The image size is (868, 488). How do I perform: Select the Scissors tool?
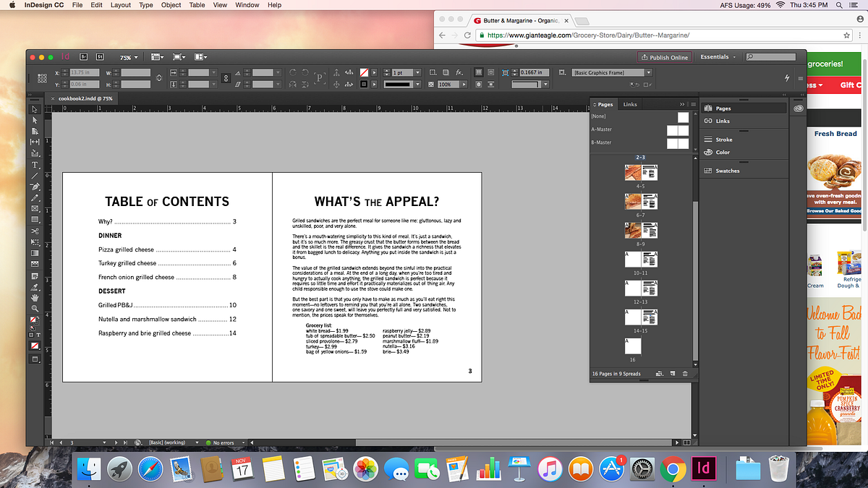tap(34, 231)
